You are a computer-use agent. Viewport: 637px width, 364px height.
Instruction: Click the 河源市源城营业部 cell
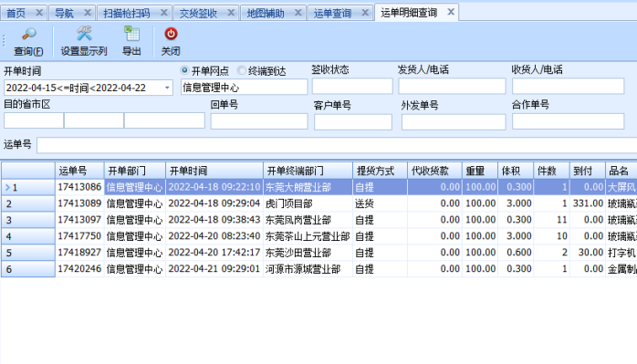(308, 269)
